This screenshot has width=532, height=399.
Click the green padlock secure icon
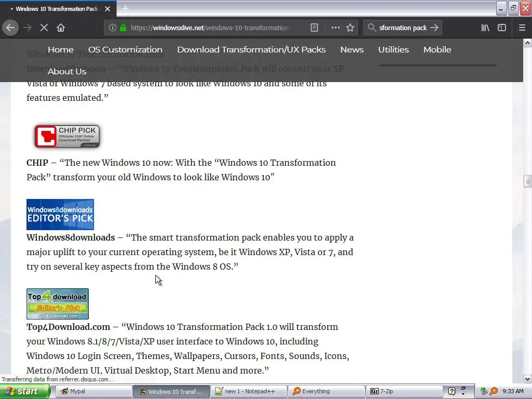[x=123, y=28]
